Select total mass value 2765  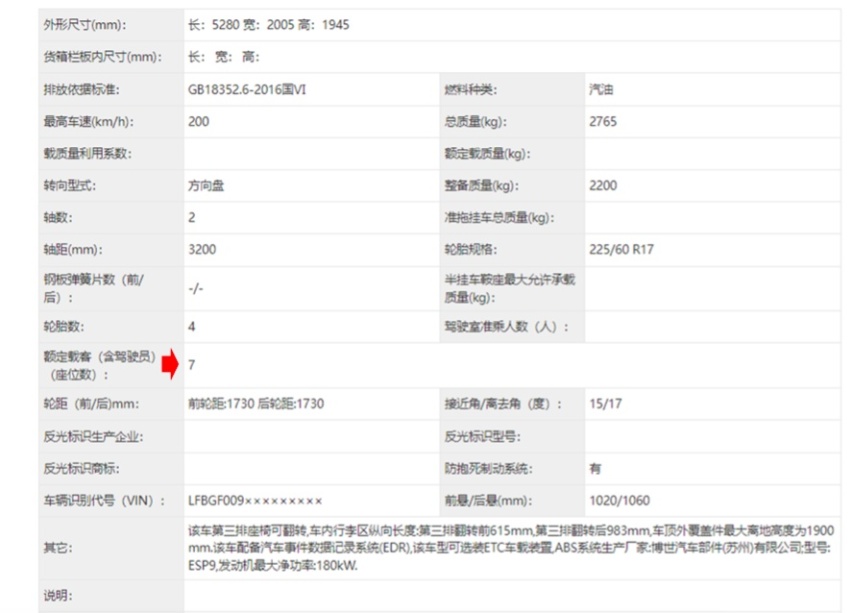[603, 122]
